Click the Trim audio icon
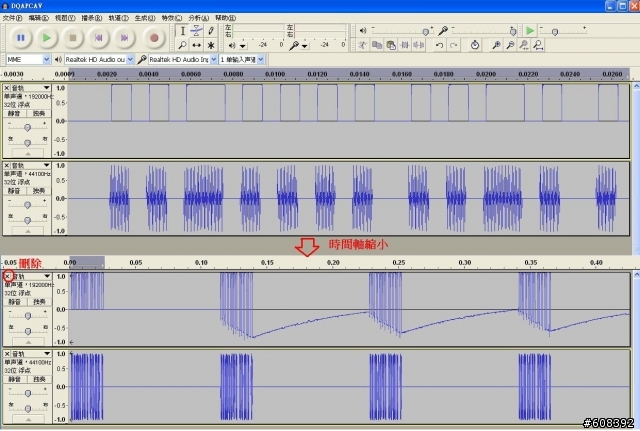Image resolution: width=640 pixels, height=431 pixels. (404, 45)
